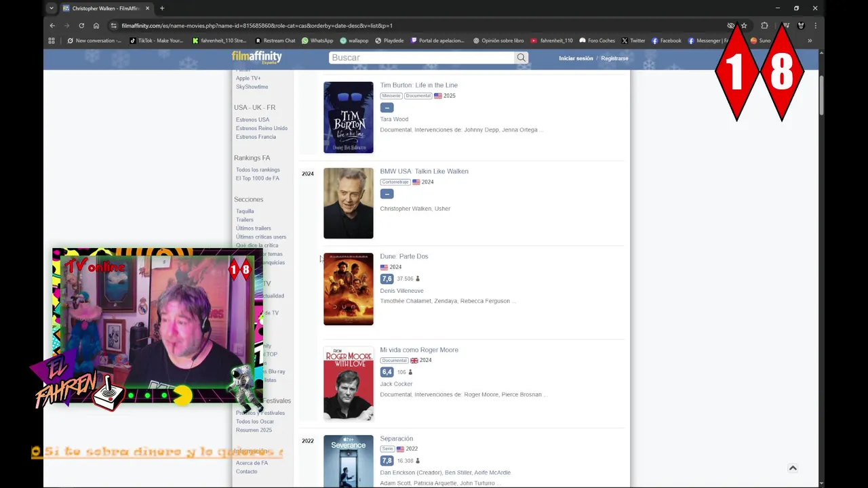Image resolution: width=868 pixels, height=488 pixels.
Task: Open Resumen 2025 link
Action: (x=254, y=430)
